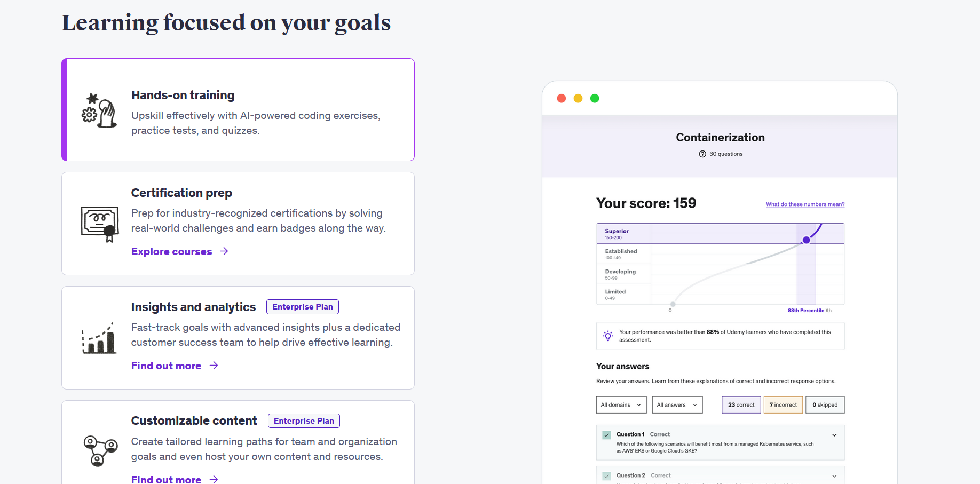Click the lightbulb icon in performance note
Viewport: 980px width, 484px height.
(x=608, y=336)
